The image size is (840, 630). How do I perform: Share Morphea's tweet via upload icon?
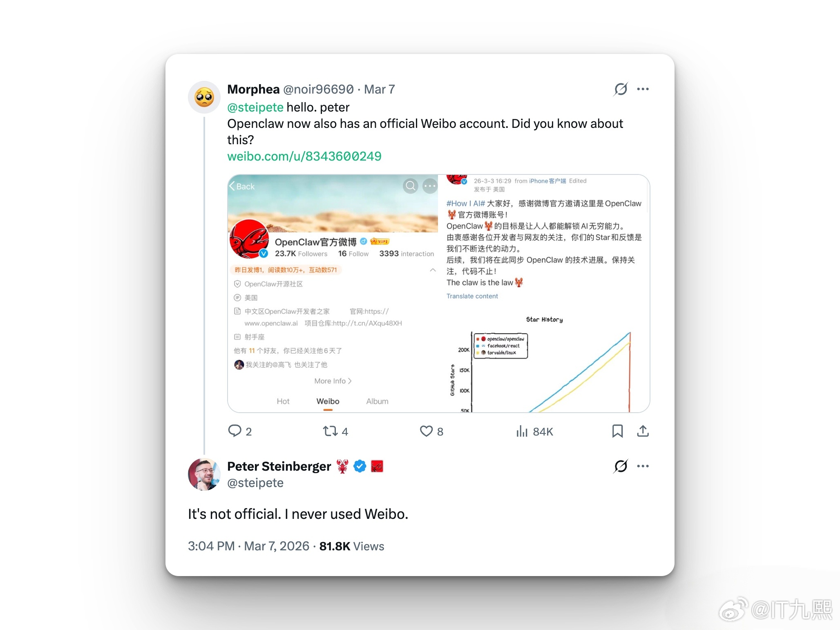(643, 431)
